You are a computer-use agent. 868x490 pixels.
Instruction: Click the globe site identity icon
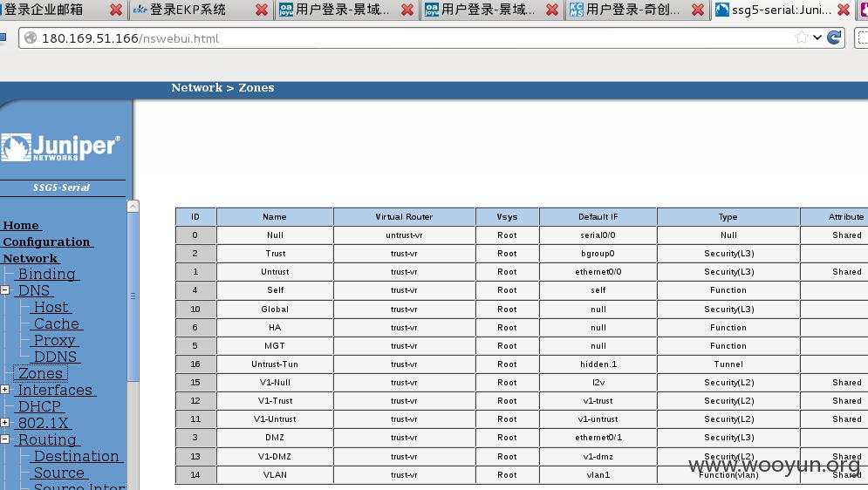[x=31, y=37]
